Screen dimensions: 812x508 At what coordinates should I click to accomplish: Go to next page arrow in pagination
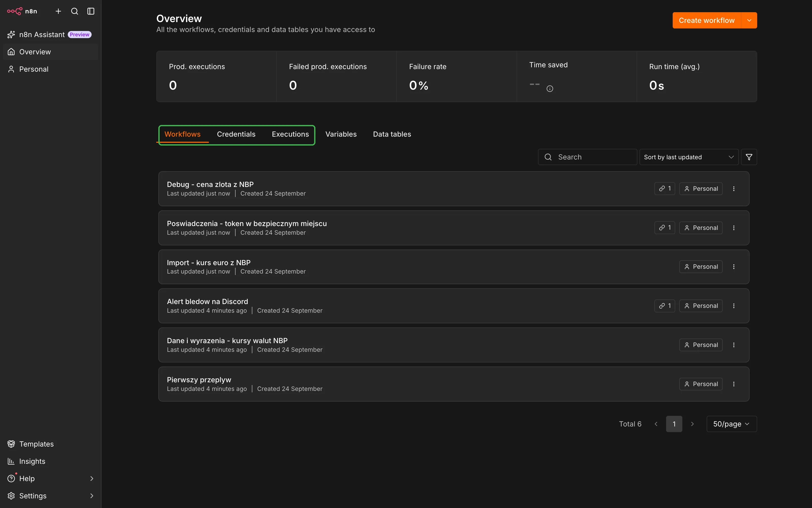click(692, 424)
